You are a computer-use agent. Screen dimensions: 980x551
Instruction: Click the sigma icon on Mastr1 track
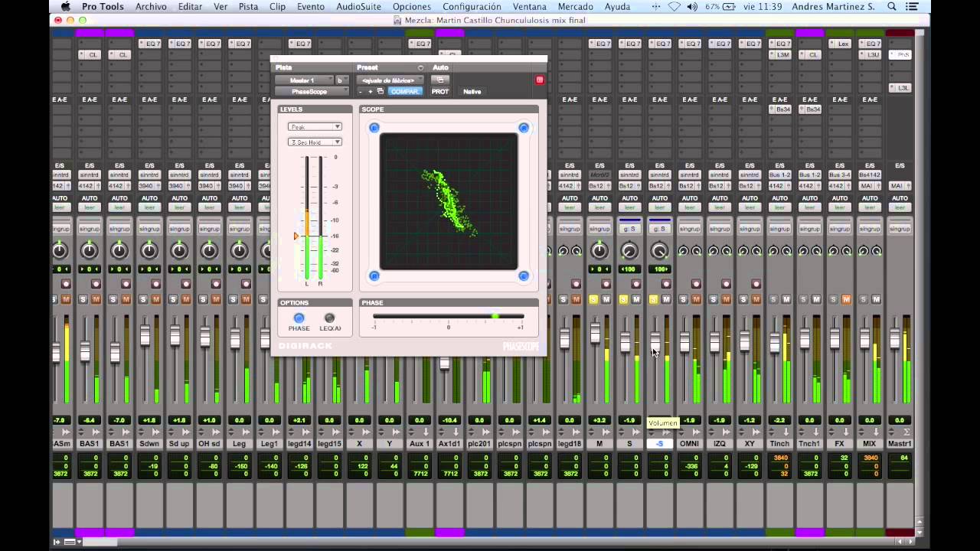coord(907,432)
